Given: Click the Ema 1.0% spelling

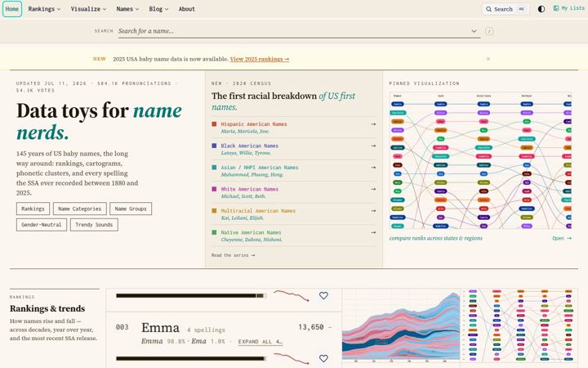Looking at the screenshot, I should [207, 341].
